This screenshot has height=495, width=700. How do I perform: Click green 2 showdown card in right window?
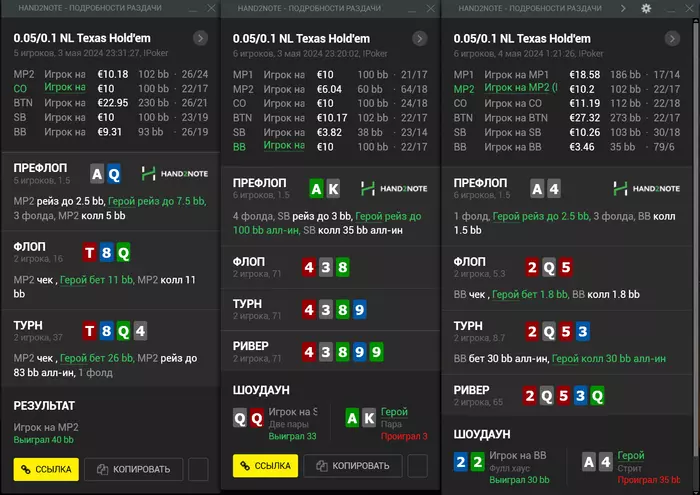click(x=478, y=462)
